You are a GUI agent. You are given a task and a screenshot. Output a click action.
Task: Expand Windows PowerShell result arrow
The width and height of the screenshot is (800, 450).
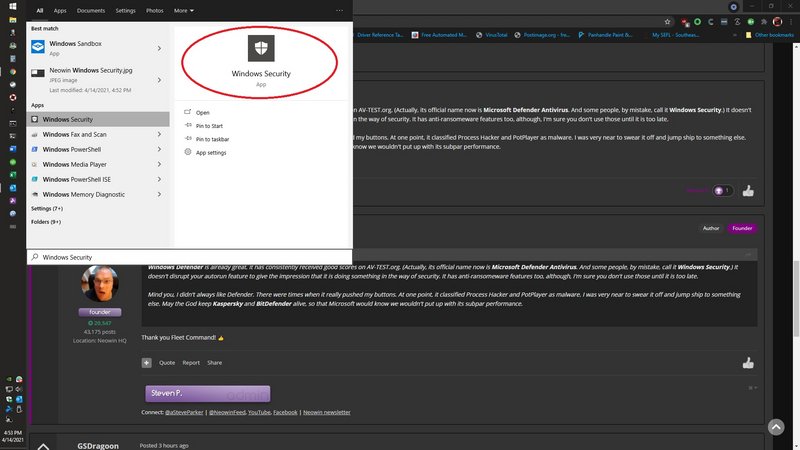pos(159,149)
